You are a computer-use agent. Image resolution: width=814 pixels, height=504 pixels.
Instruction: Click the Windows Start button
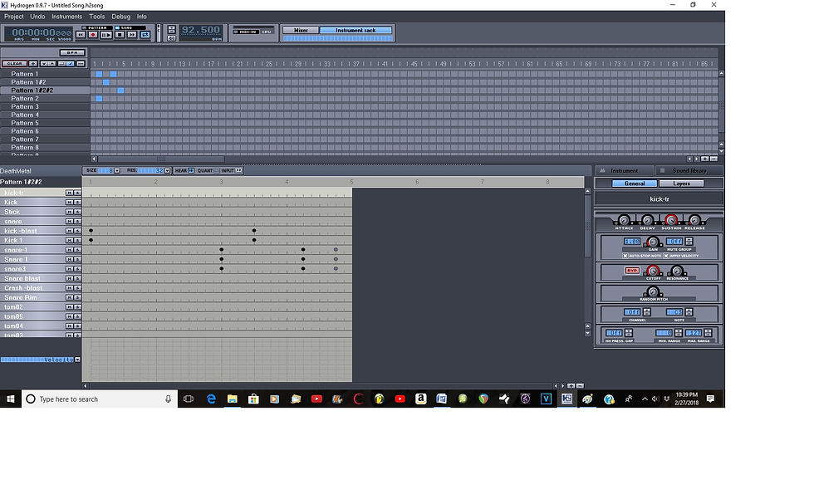(x=10, y=399)
